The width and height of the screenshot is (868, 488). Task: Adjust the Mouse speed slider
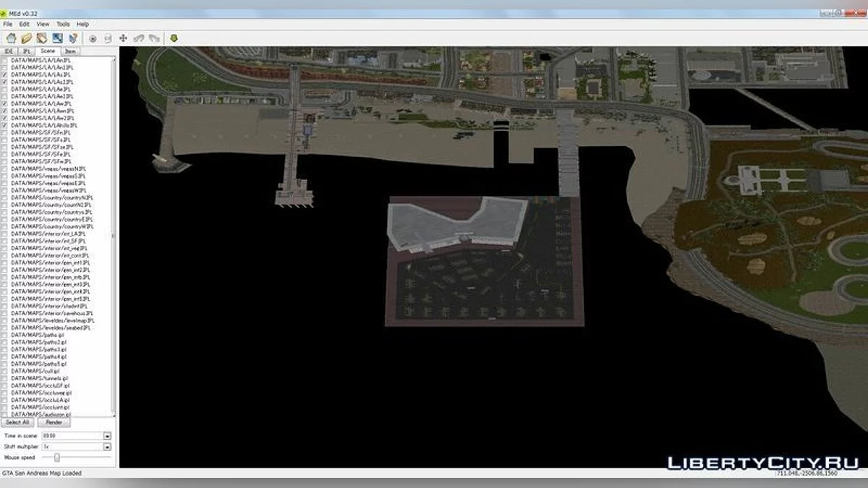tap(58, 457)
